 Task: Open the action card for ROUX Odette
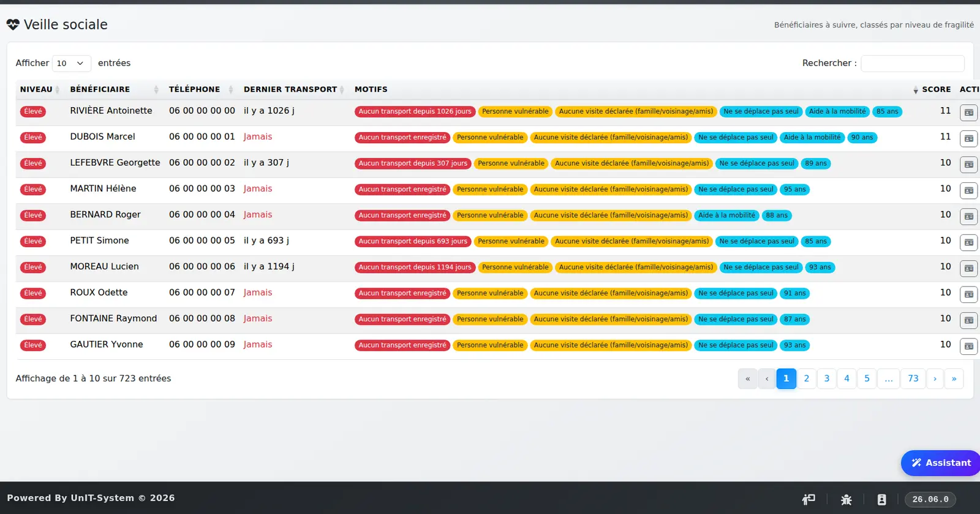point(968,294)
